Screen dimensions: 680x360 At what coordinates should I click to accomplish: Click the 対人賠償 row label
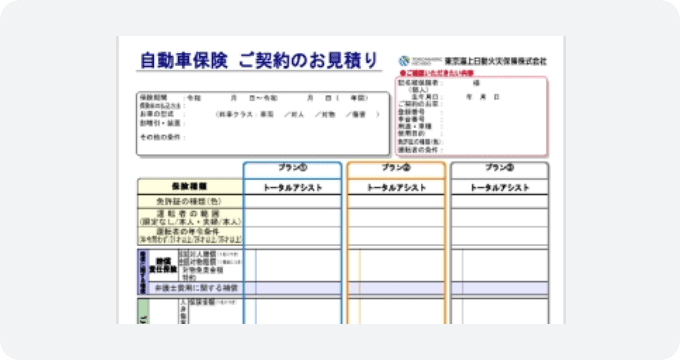203,254
